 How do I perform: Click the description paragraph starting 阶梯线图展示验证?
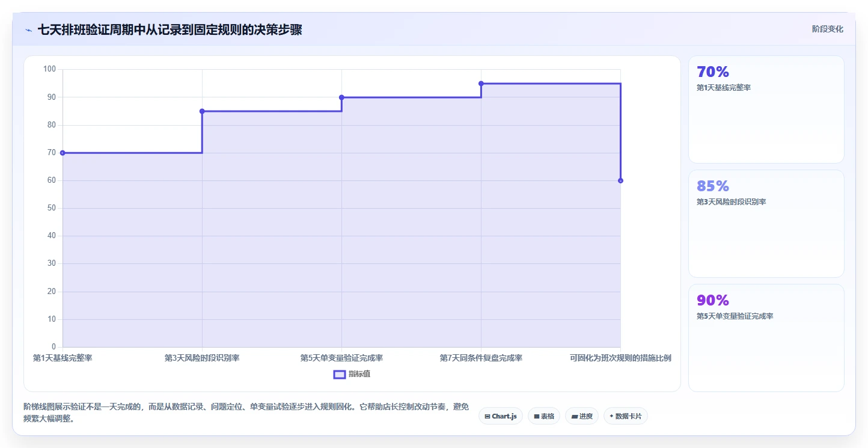pyautogui.click(x=246, y=413)
